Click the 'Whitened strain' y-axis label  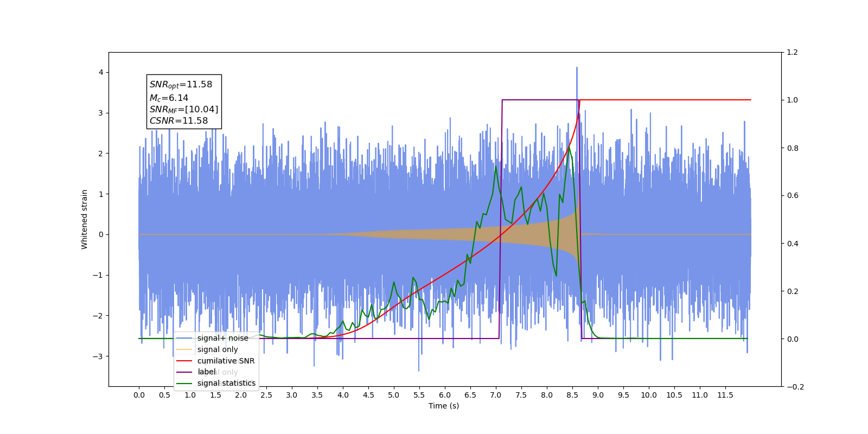point(85,219)
